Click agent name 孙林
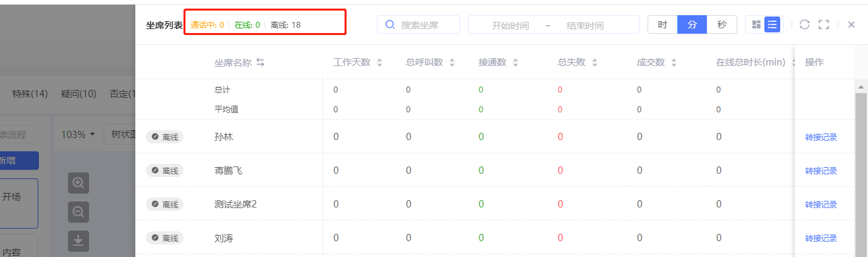 tap(224, 137)
